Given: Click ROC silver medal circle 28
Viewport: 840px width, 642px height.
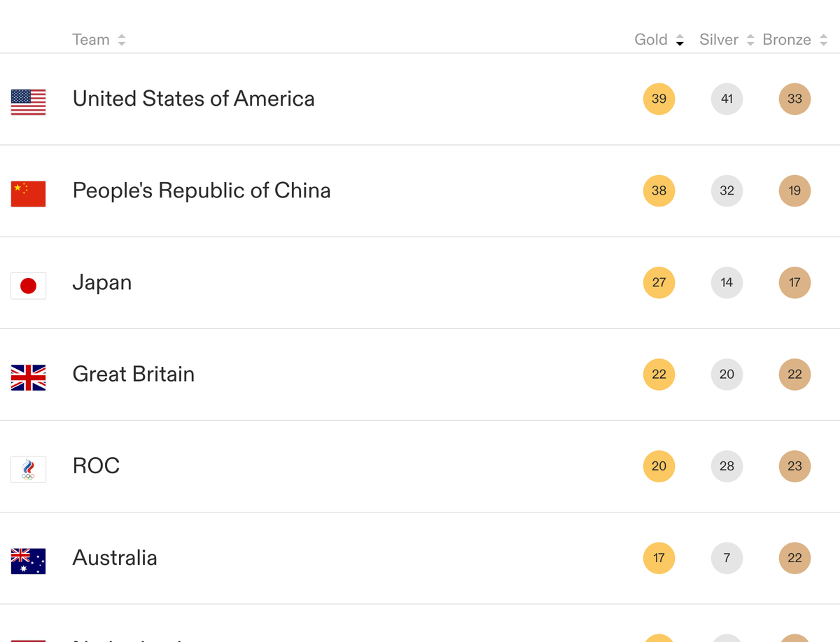Looking at the screenshot, I should pyautogui.click(x=727, y=466).
